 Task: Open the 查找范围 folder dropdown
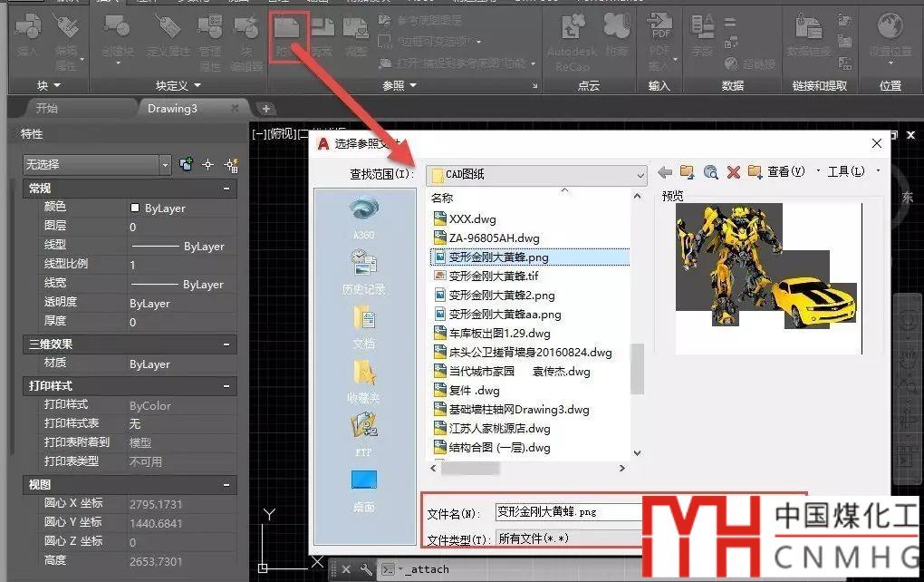[640, 174]
